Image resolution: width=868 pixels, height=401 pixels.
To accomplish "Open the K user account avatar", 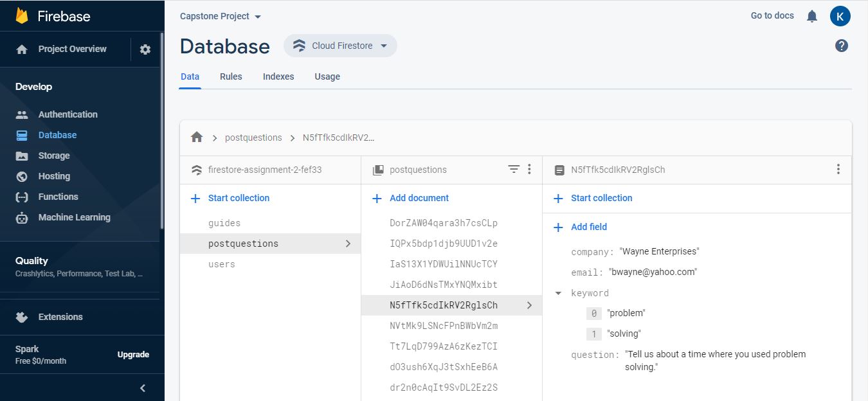I will [840, 16].
